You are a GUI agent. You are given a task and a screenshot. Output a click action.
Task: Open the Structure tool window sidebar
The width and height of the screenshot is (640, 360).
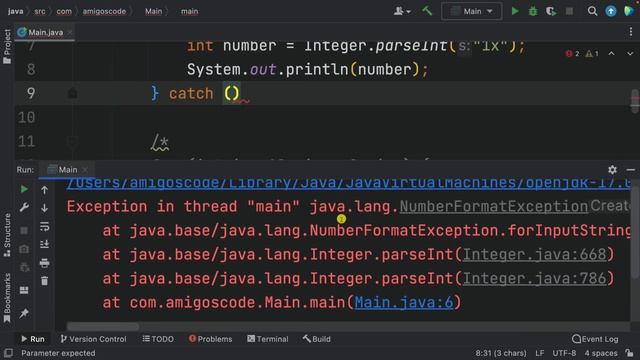(x=7, y=235)
